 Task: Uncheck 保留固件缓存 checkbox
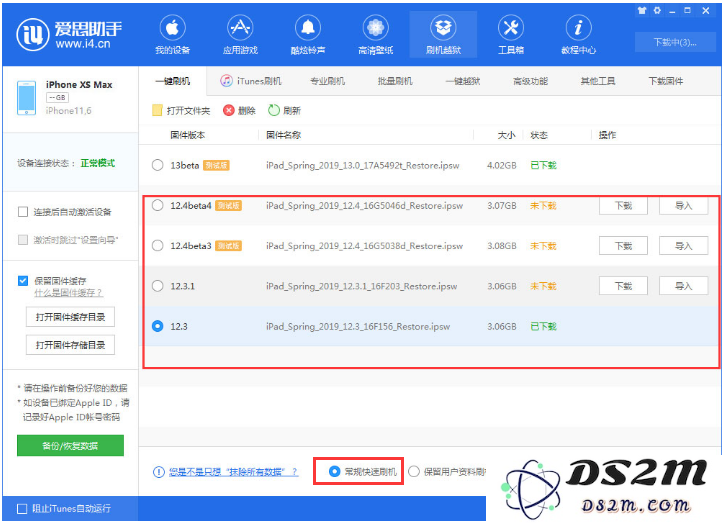pos(23,281)
